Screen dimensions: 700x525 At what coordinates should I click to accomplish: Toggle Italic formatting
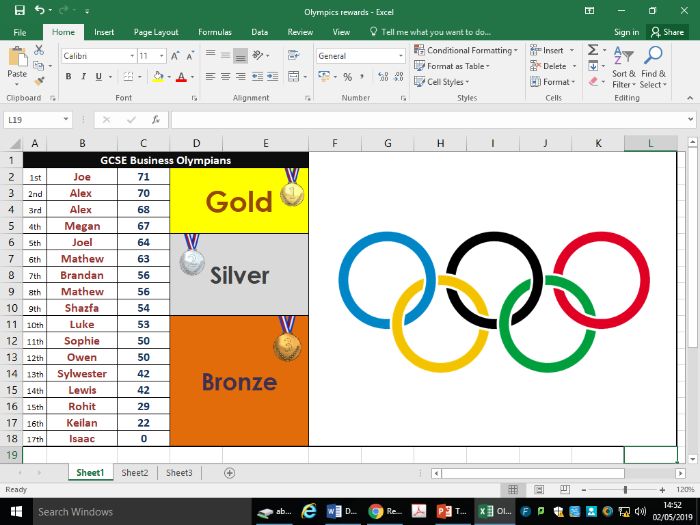point(83,77)
